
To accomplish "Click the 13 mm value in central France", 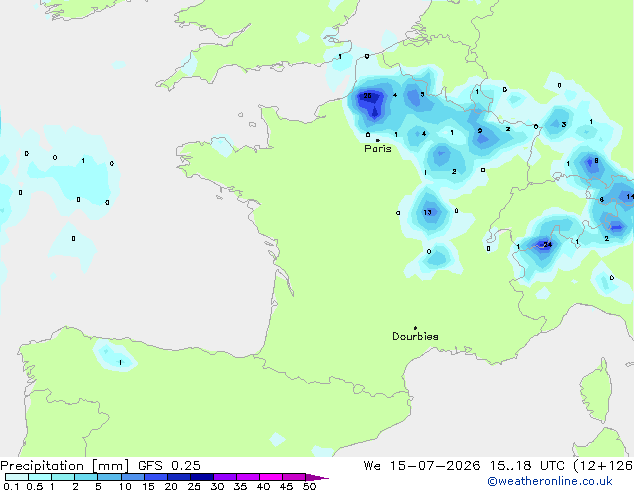I will click(427, 212).
